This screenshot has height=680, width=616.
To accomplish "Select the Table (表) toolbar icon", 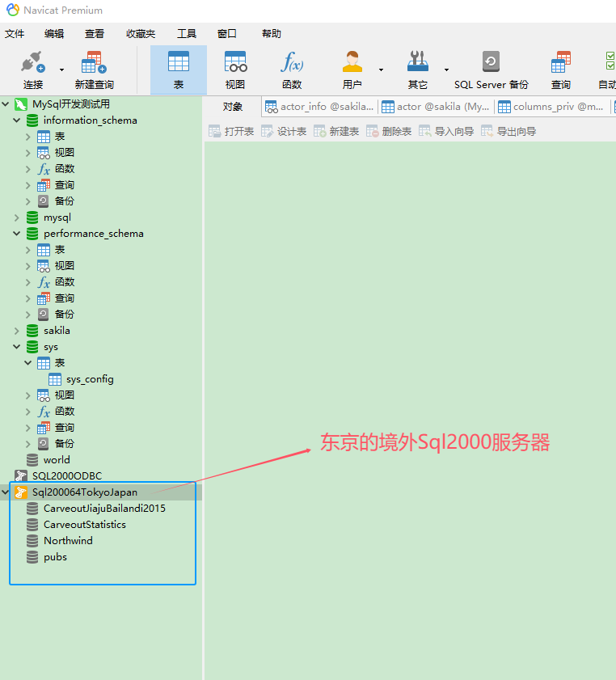I will coord(179,61).
